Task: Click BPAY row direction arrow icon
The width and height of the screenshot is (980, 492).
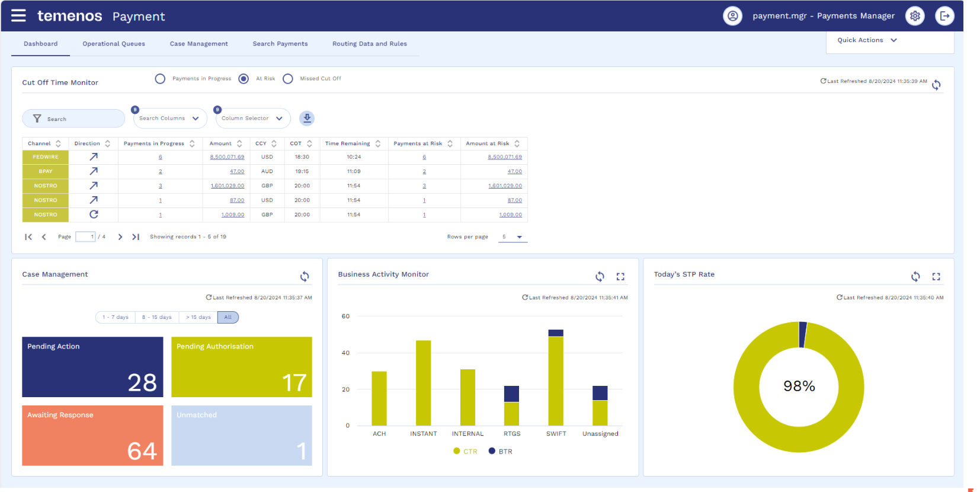Action: pyautogui.click(x=94, y=171)
